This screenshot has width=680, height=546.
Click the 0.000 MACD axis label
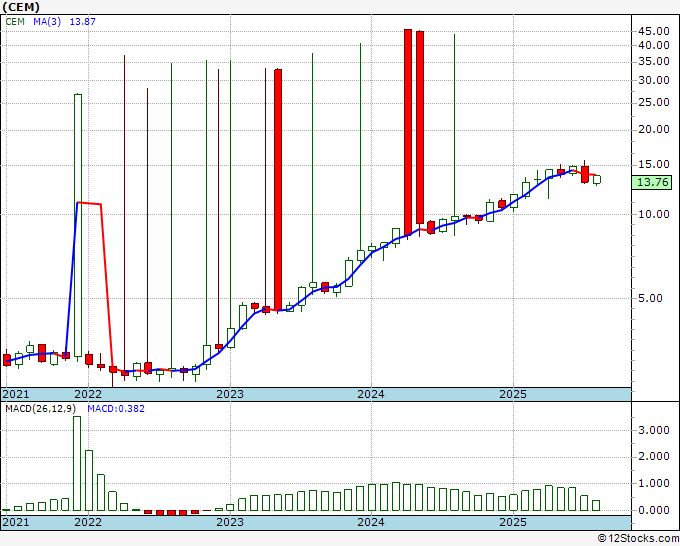654,510
